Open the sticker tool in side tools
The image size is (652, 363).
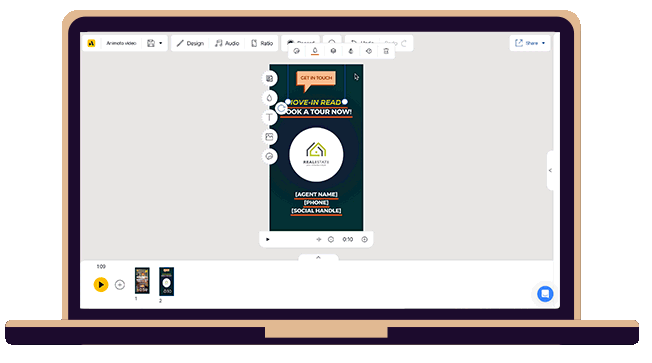click(269, 156)
